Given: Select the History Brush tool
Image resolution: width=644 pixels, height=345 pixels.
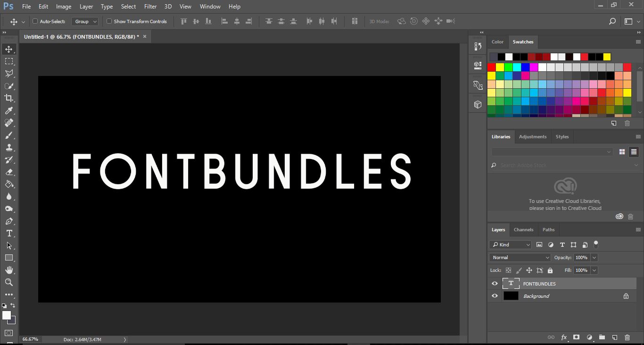Looking at the screenshot, I should [x=9, y=160].
